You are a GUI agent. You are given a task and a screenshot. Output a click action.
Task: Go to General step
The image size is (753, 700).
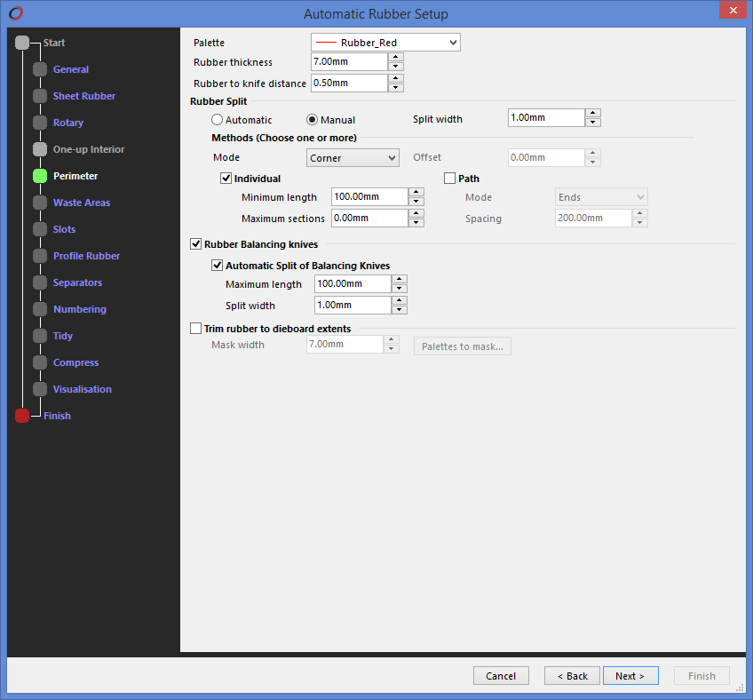click(x=71, y=69)
